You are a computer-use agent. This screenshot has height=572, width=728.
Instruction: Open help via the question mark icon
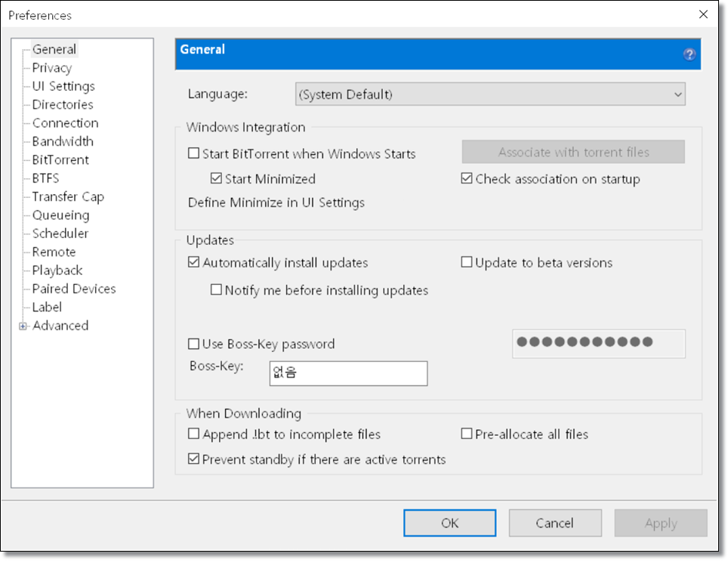[689, 54]
